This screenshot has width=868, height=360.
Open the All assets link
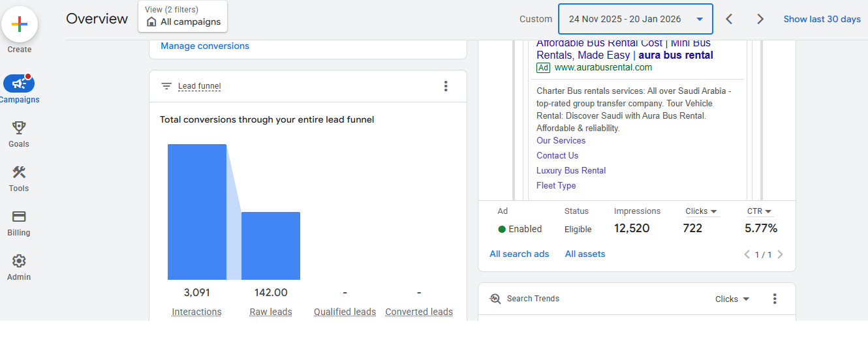coord(585,254)
